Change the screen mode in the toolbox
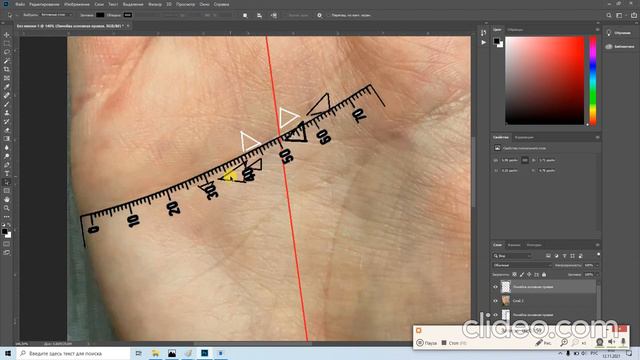 pos(7,253)
